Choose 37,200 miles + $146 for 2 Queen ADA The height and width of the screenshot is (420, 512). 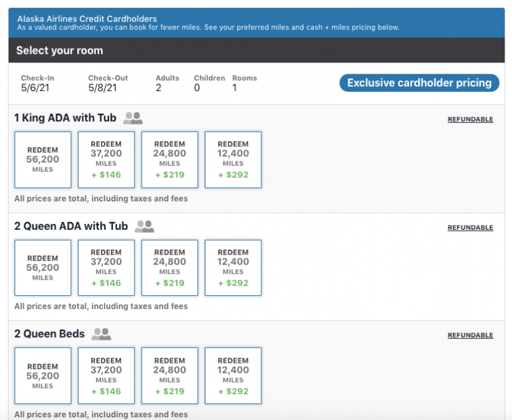106,268
